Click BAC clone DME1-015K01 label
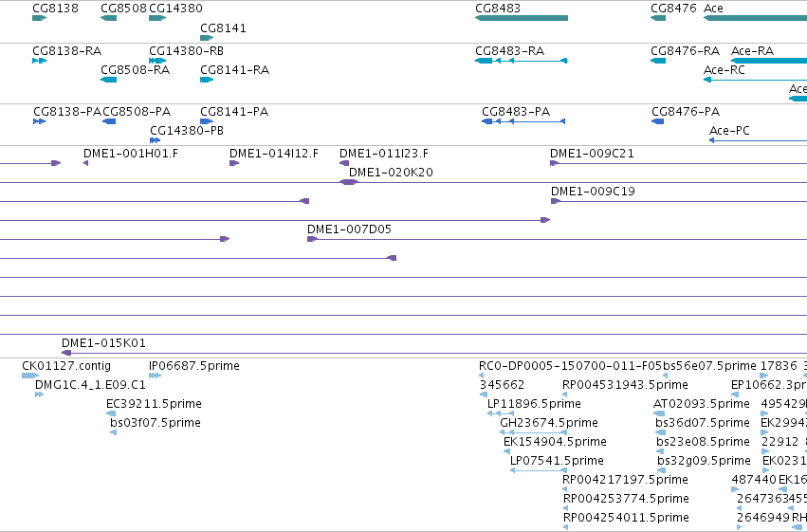 tap(103, 343)
